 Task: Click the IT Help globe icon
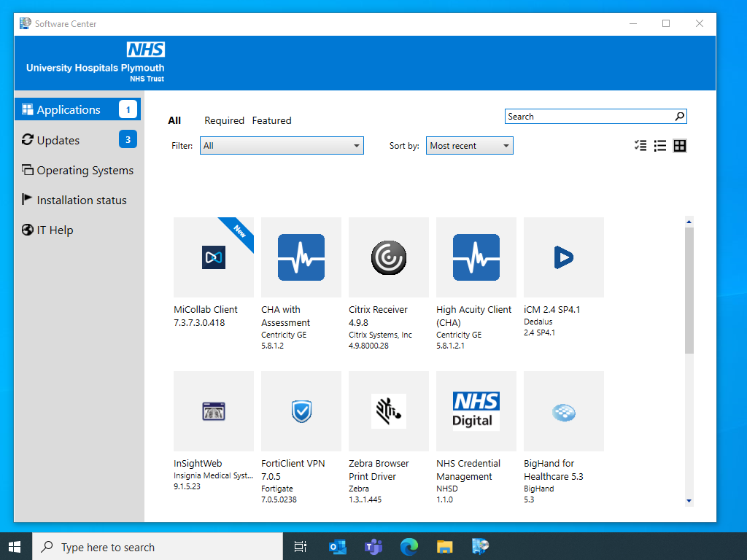click(28, 230)
